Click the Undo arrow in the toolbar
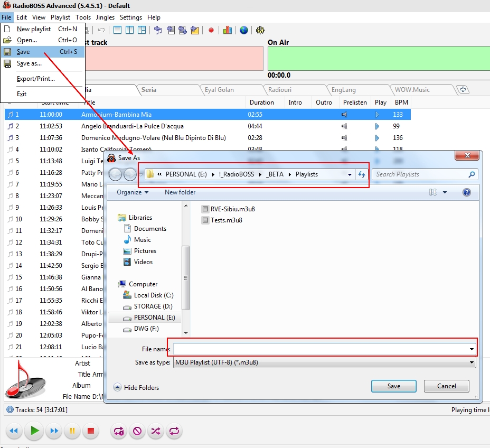The width and height of the screenshot is (490, 448). pyautogui.click(x=101, y=30)
